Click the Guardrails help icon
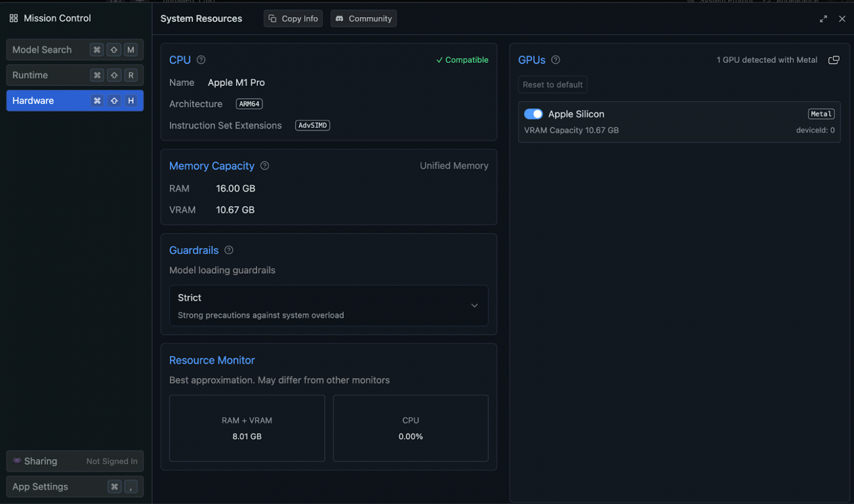The image size is (854, 504). (228, 250)
